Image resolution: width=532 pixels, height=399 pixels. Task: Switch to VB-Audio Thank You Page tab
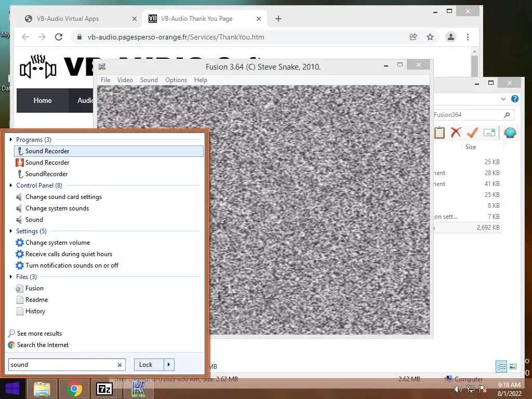coord(205,19)
